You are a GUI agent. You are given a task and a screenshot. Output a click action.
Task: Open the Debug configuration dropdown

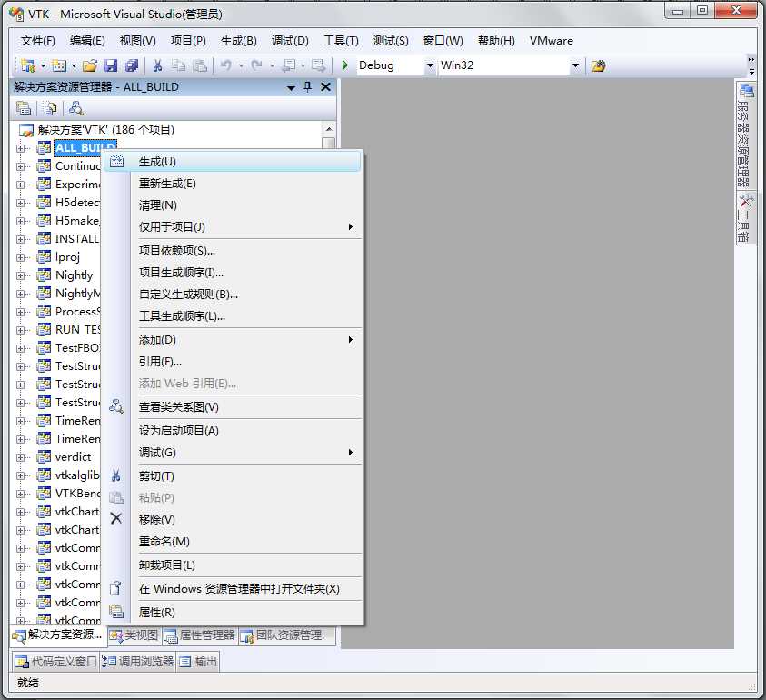pyautogui.click(x=430, y=65)
